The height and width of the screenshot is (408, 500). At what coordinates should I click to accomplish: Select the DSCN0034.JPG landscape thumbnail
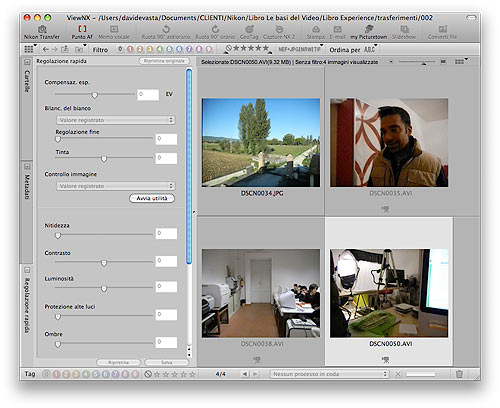click(x=261, y=142)
